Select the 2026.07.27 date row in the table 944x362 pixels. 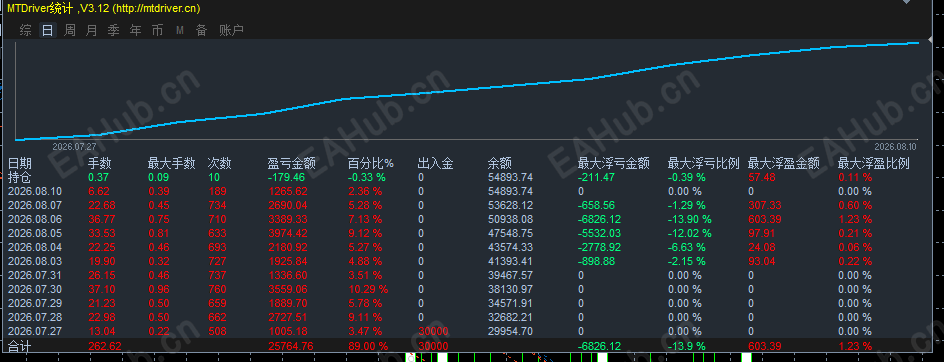point(35,331)
